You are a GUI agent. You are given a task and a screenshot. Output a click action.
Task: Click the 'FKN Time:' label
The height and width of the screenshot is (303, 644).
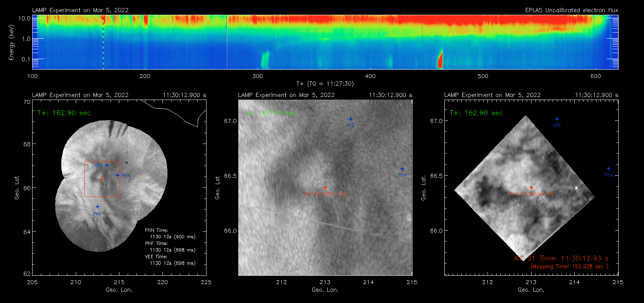point(156,230)
